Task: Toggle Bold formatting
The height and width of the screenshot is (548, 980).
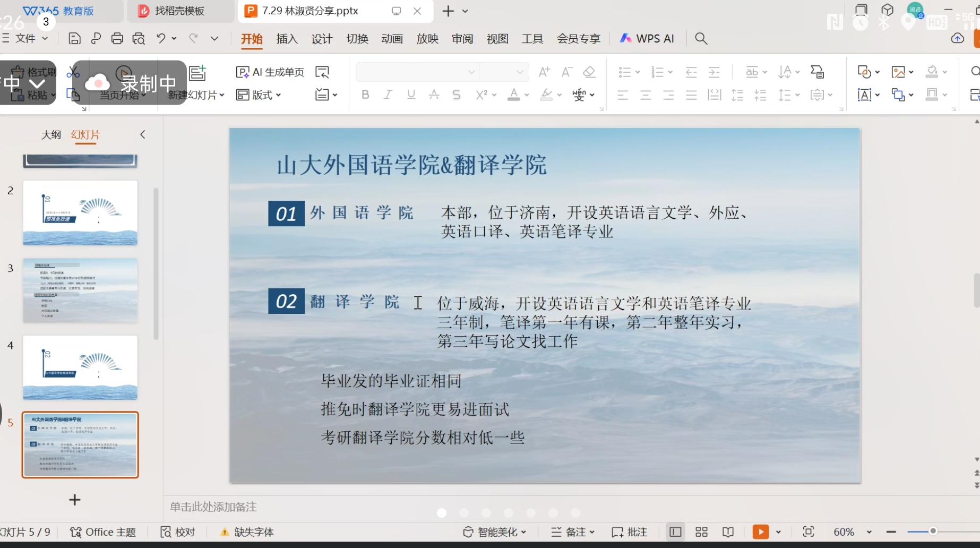Action: click(365, 95)
